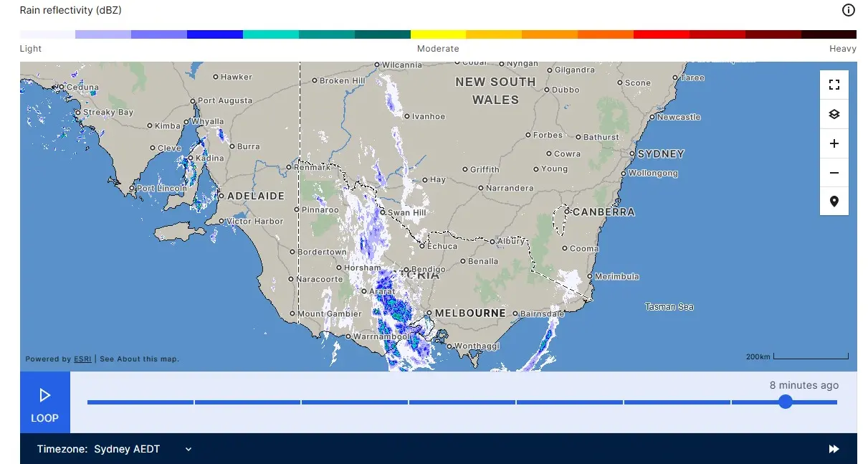
Task: Click the Heavy end of the reflectivity legend
Action: coord(843,48)
